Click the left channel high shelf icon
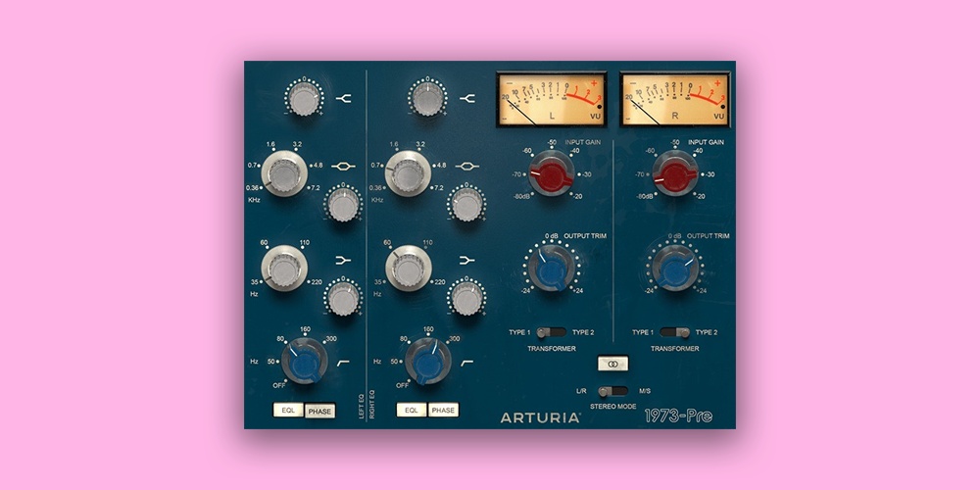Image resolution: width=980 pixels, height=490 pixels. [344, 97]
